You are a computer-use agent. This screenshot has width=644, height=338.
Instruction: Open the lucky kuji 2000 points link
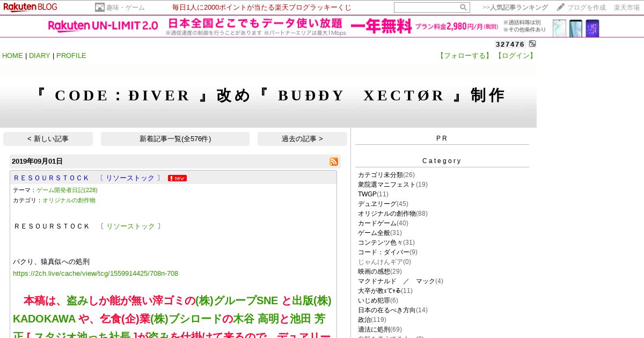262,8
